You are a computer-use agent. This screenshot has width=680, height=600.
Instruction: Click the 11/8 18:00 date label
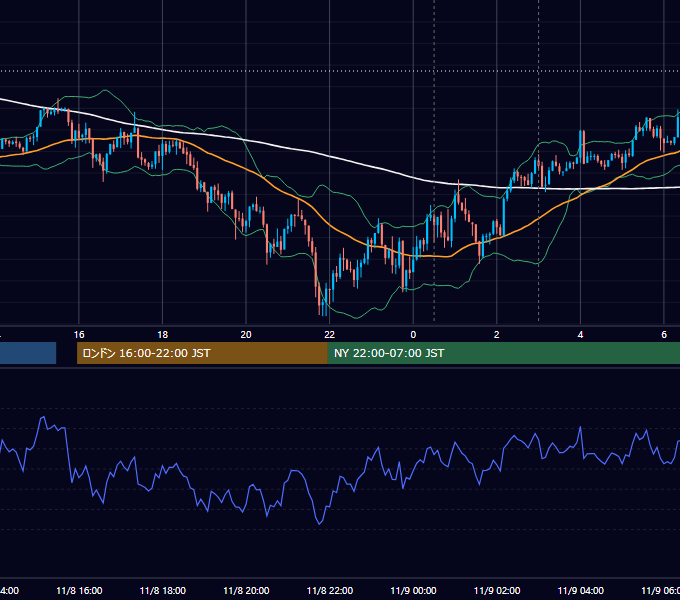tap(163, 591)
